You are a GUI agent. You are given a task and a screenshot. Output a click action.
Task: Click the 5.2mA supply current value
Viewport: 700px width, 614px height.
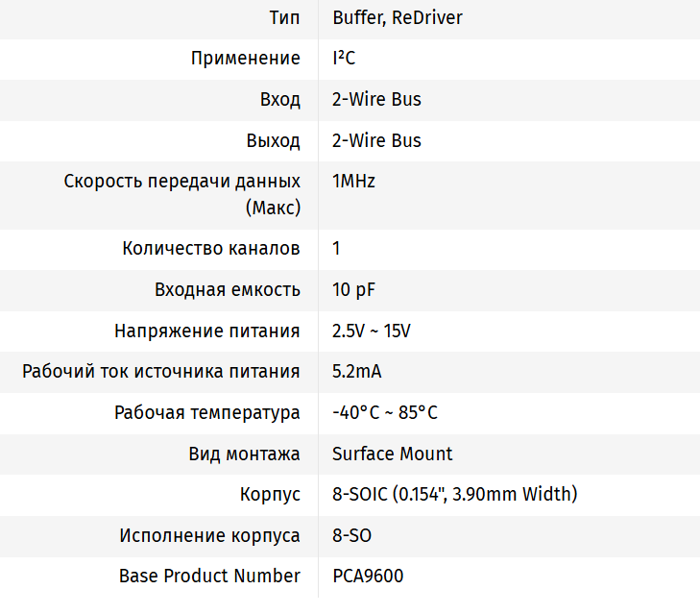click(x=357, y=372)
